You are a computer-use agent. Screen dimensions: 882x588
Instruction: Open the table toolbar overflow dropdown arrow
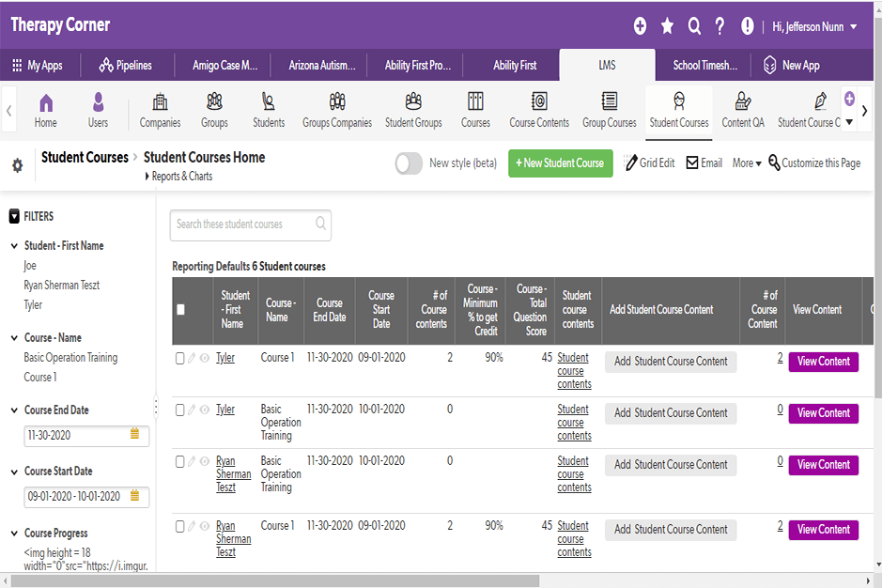click(x=849, y=121)
